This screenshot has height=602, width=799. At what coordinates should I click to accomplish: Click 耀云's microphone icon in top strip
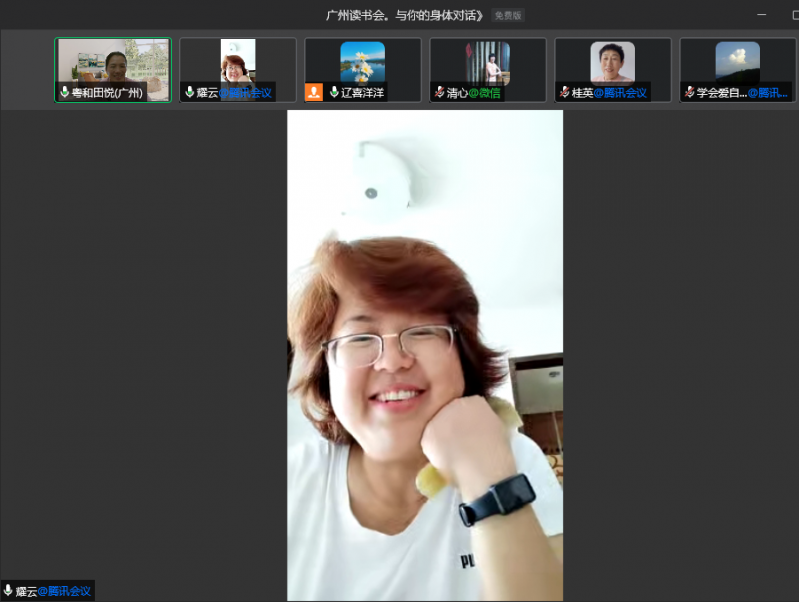189,92
